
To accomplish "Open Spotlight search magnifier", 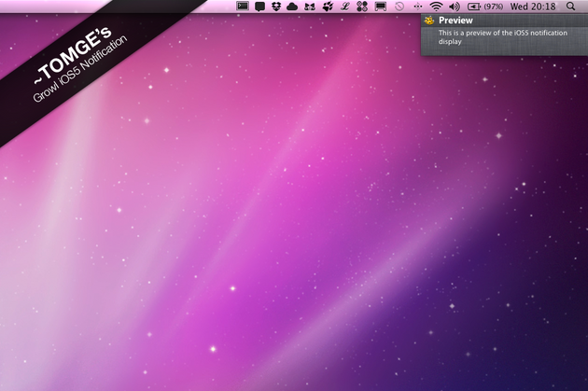I will point(570,7).
